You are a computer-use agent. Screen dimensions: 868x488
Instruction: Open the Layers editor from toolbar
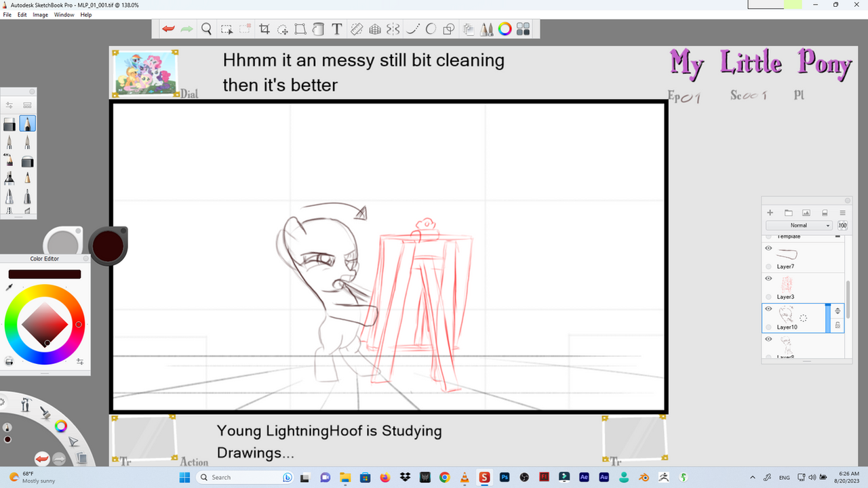(469, 29)
